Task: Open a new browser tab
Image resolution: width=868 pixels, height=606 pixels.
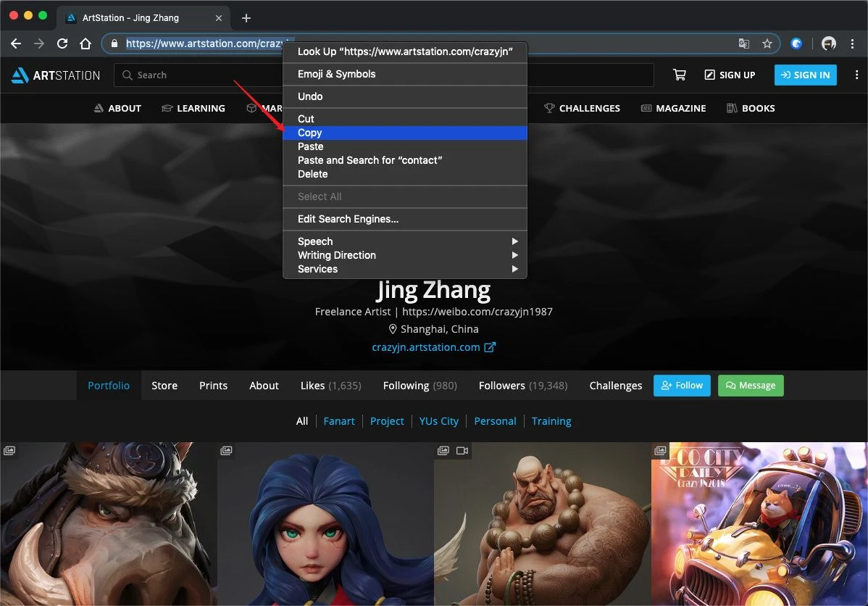Action: coord(246,18)
